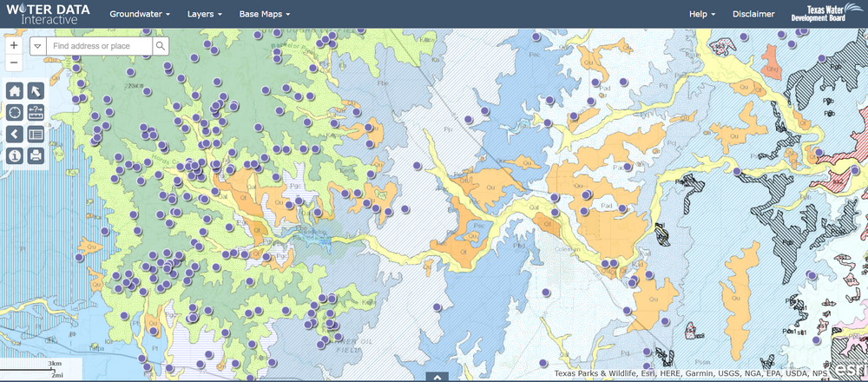Image resolution: width=868 pixels, height=382 pixels.
Task: Open the Base Maps menu
Action: click(x=264, y=14)
